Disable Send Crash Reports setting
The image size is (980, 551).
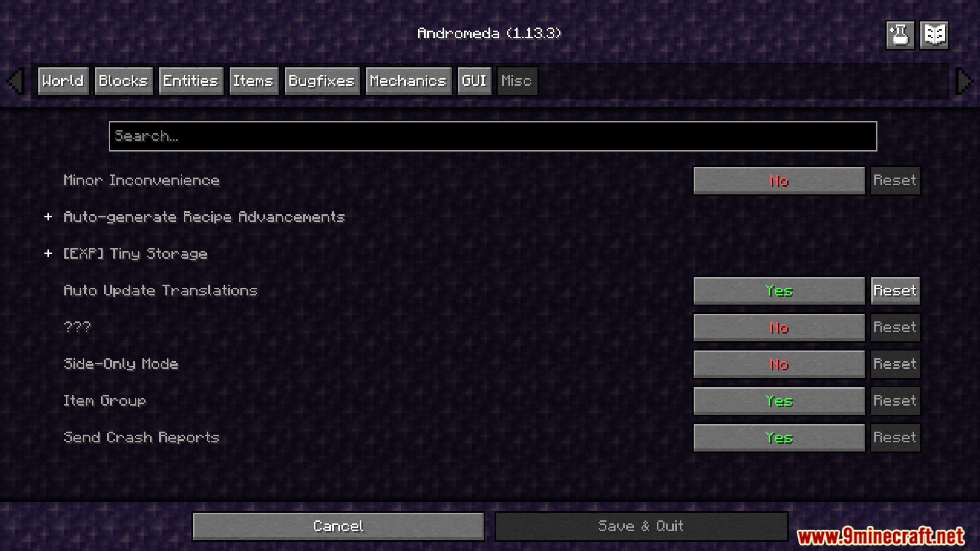779,438
